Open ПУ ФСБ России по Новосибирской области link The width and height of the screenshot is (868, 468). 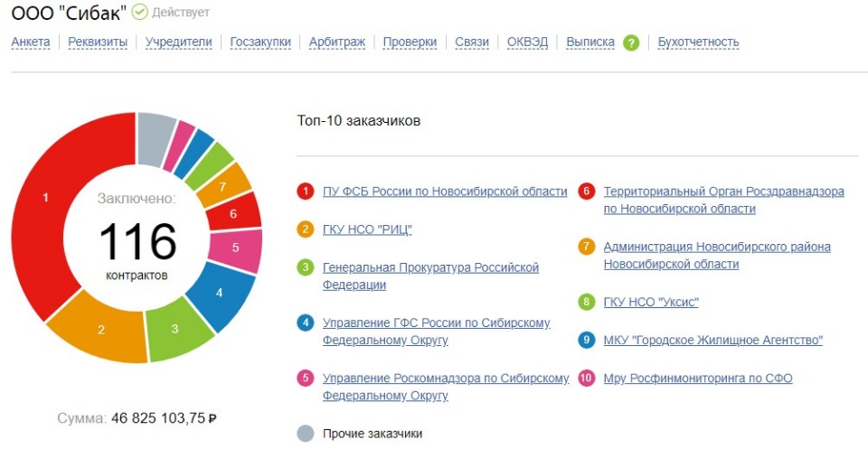tap(445, 192)
